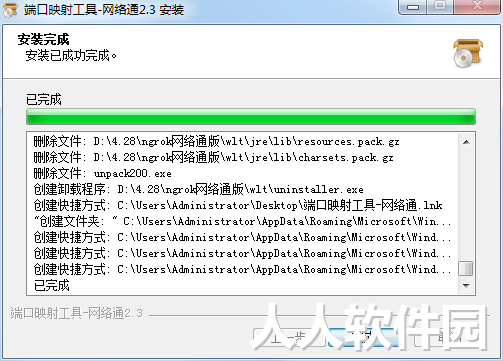
Task: Click the highlighted default finish button
Action: point(365,337)
